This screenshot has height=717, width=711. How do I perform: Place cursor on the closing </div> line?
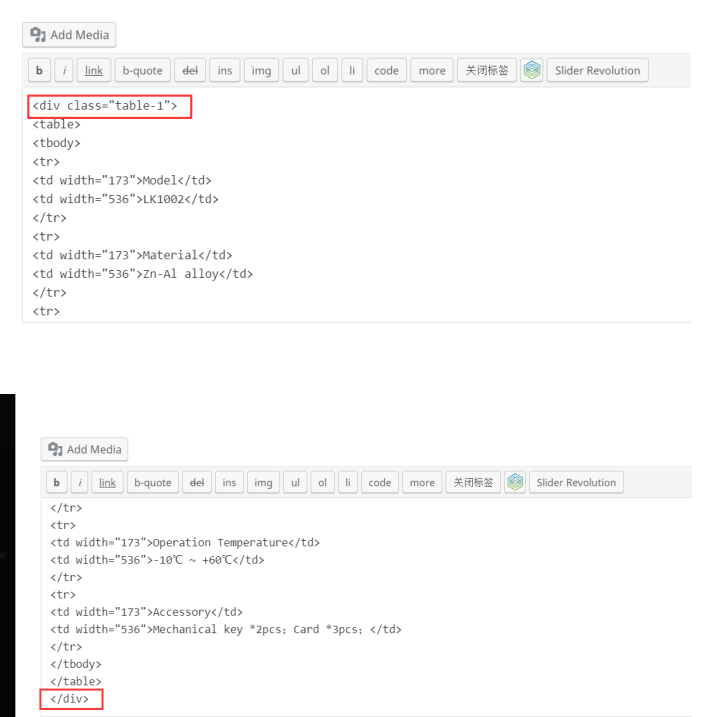coord(71,699)
